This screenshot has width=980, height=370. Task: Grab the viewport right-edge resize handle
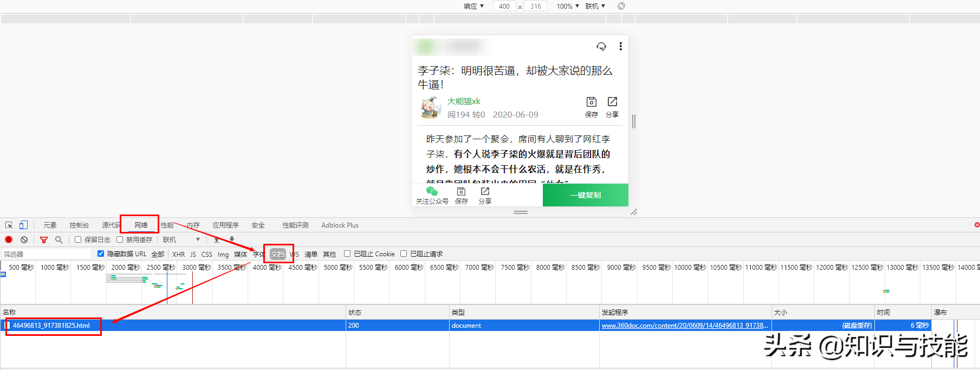click(634, 121)
